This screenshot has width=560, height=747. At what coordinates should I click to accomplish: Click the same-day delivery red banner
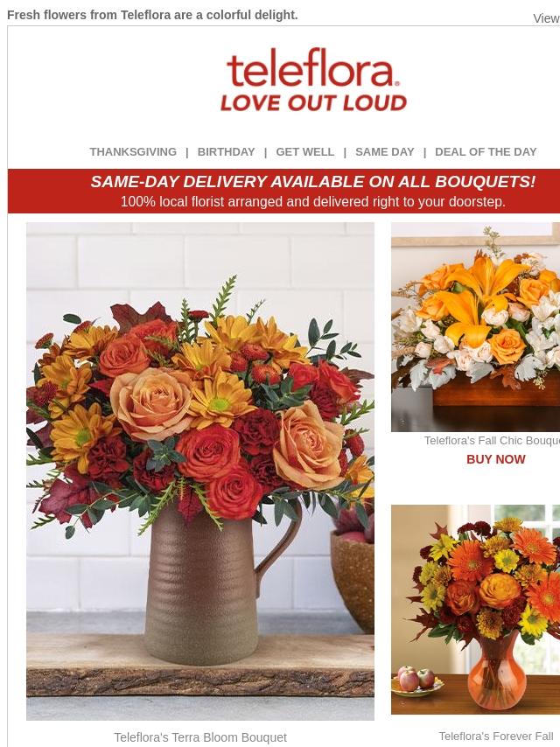coord(284,191)
